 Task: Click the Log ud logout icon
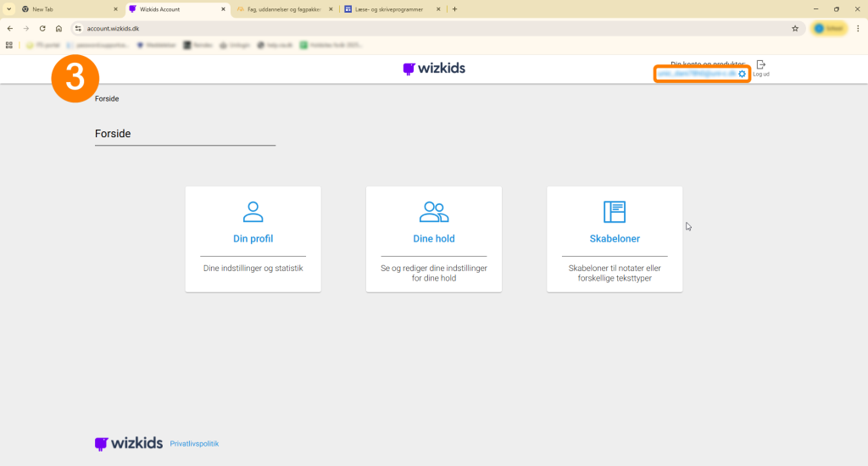(x=760, y=64)
